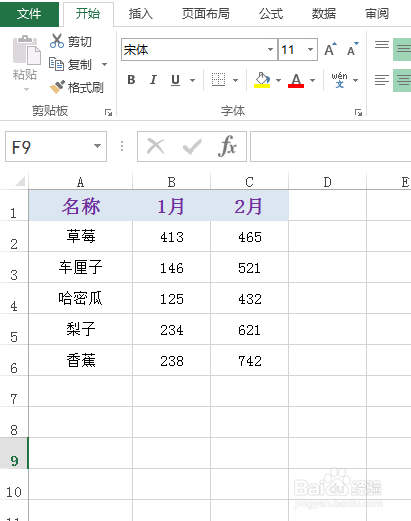Open the phonetic guide dropdown arrow
This screenshot has width=411, height=521.
pos(355,80)
